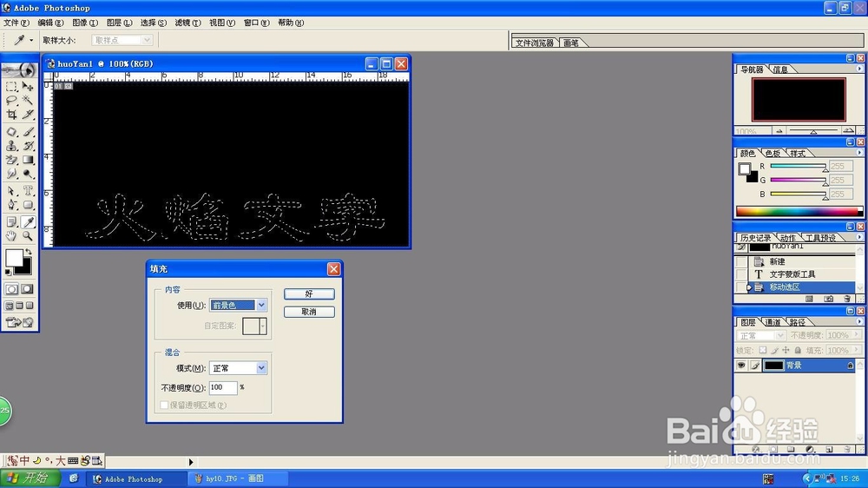868x488 pixels.
Task: Toggle visibility eye of 背景 layer
Action: tap(741, 365)
